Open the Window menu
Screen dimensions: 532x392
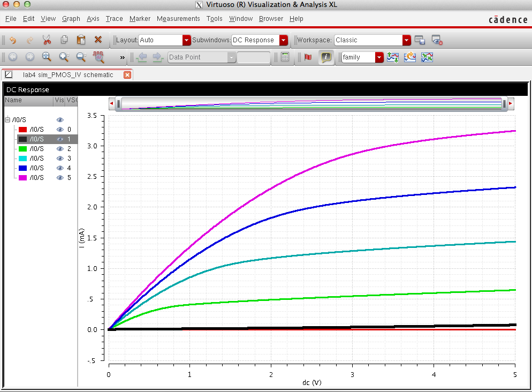click(241, 19)
